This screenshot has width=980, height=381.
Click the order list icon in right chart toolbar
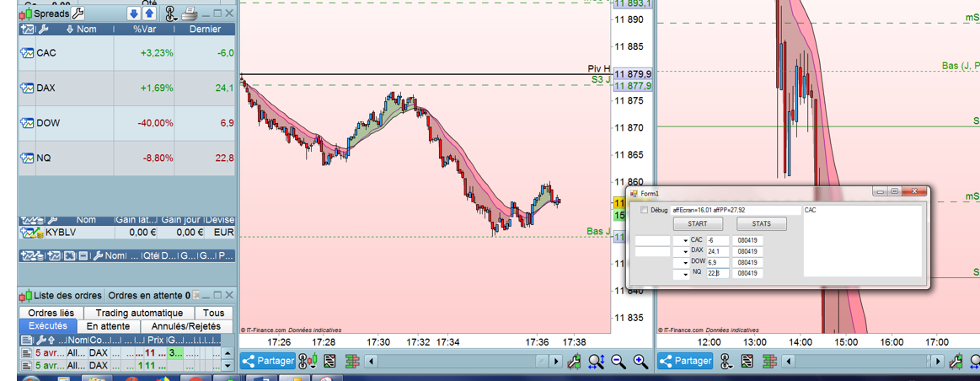(747, 361)
